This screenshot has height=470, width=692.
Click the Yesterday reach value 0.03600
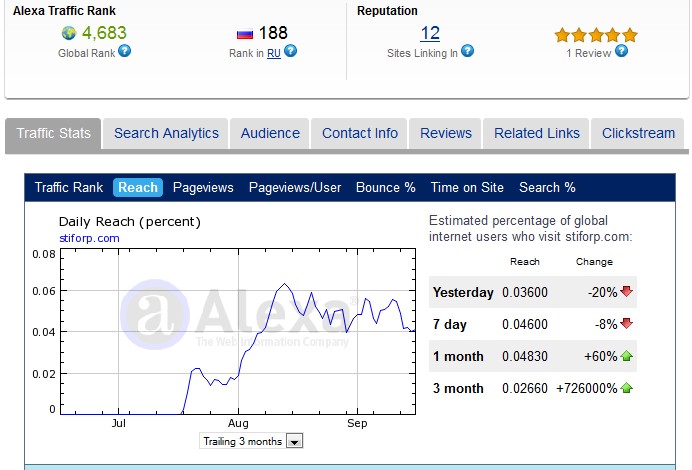pos(525,292)
